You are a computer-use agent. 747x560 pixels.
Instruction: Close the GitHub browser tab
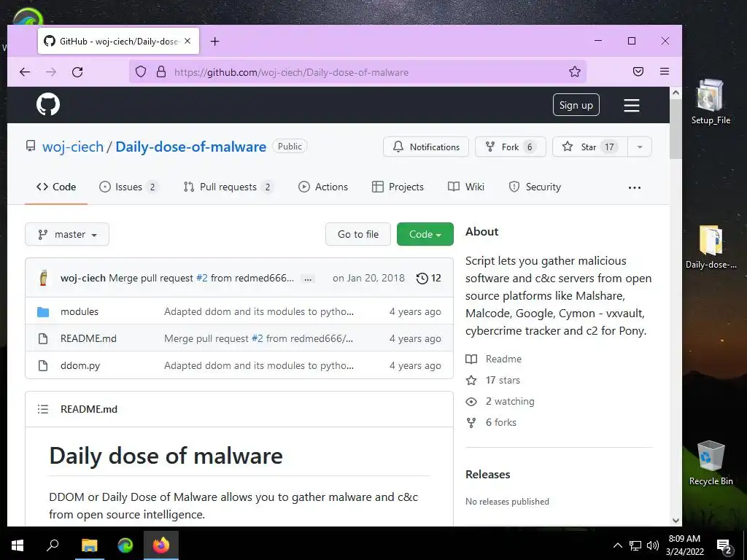[187, 41]
